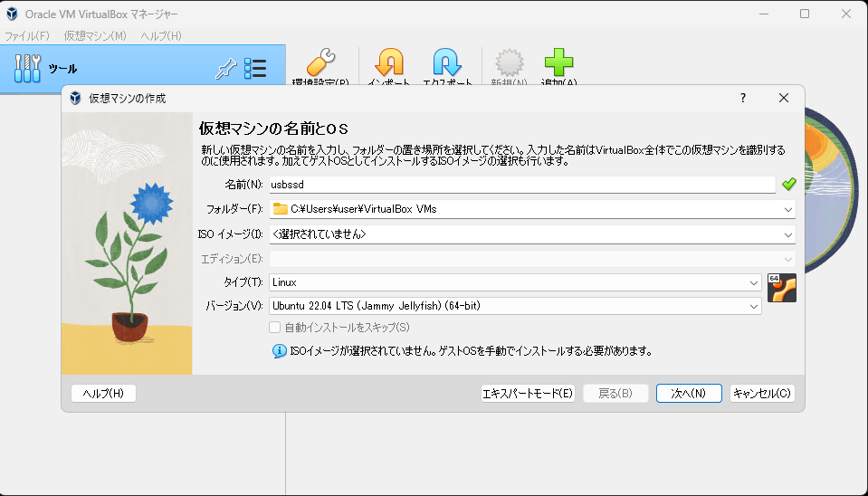Open the ヘルプ(H) menu in the menu bar
868x496 pixels.
pyautogui.click(x=161, y=36)
